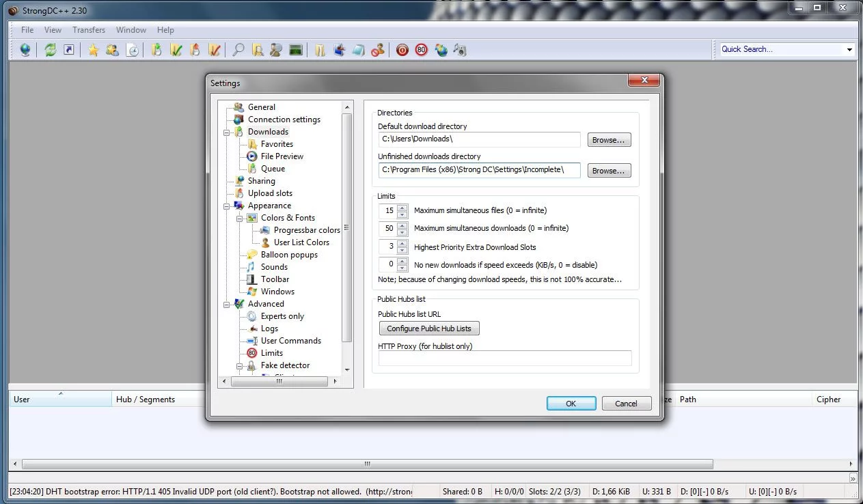This screenshot has width=863, height=504.
Task: Sort transfers by Hub / Segments column
Action: click(159, 400)
